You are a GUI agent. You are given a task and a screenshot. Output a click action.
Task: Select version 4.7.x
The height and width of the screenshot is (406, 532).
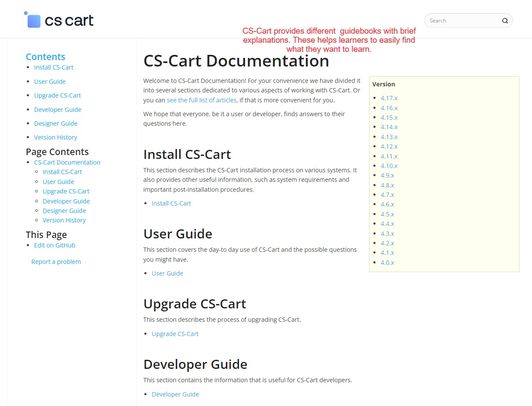387,195
